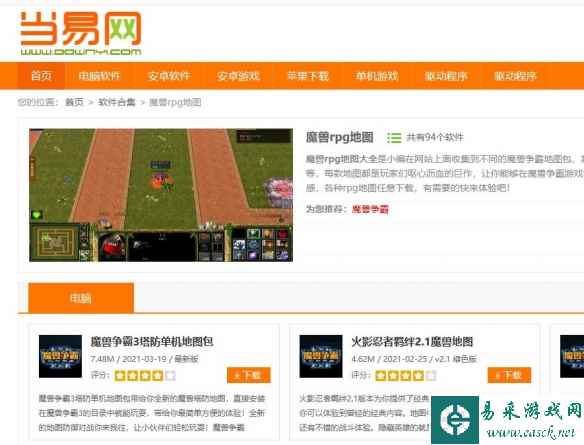Download 魔兽争霸3塔防单机地图包 with 下载 button

tap(249, 375)
